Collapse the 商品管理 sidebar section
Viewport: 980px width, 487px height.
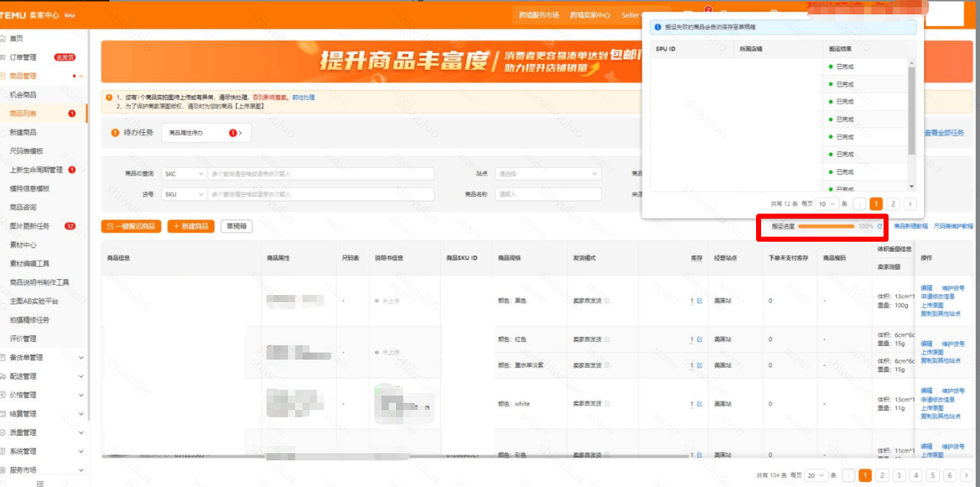tap(81, 76)
